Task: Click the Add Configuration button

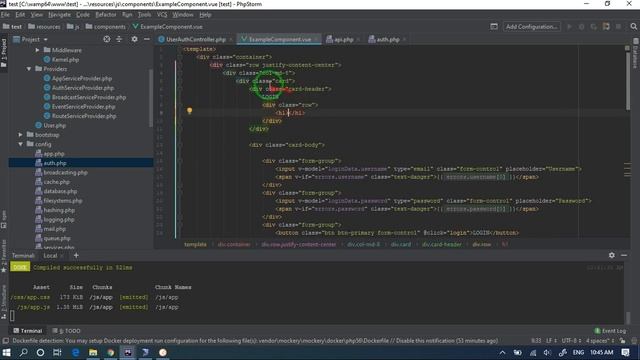Action: tap(531, 27)
